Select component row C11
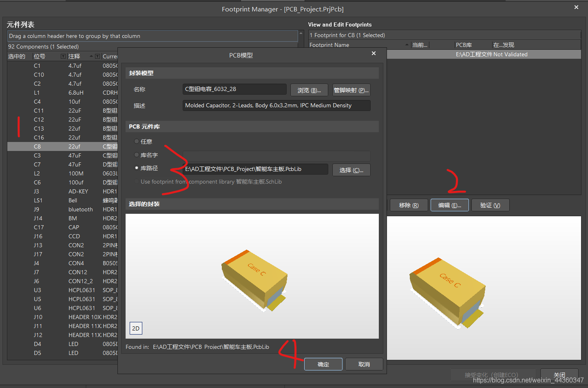 pos(62,111)
